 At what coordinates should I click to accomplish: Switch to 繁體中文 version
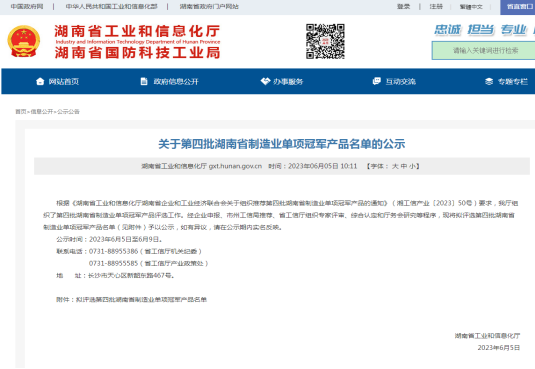coord(471,7)
